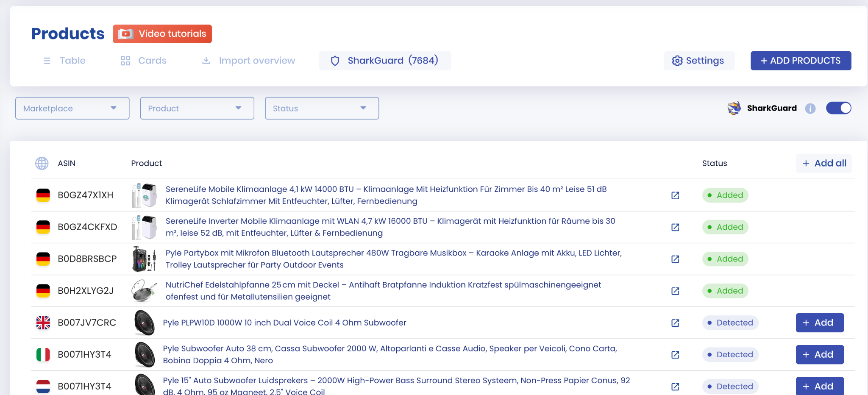Open SereneLife Mobile Klimaanlage 4,1 kW product title
868x395 pixels.
pos(386,195)
